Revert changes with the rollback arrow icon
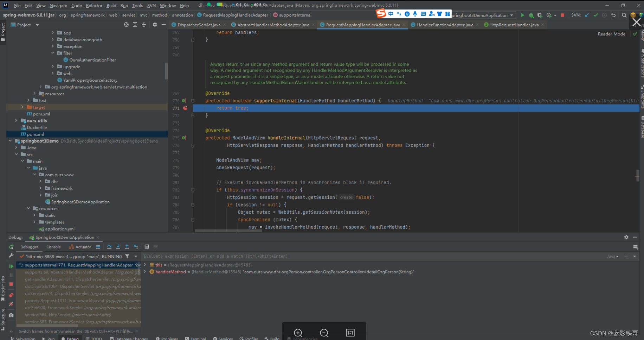Viewport: 644px width, 340px height. [613, 15]
